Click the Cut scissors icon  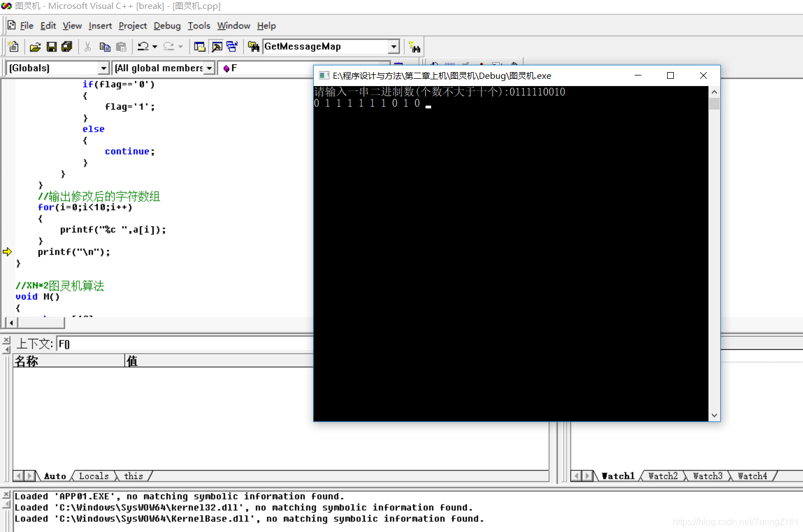coord(88,47)
